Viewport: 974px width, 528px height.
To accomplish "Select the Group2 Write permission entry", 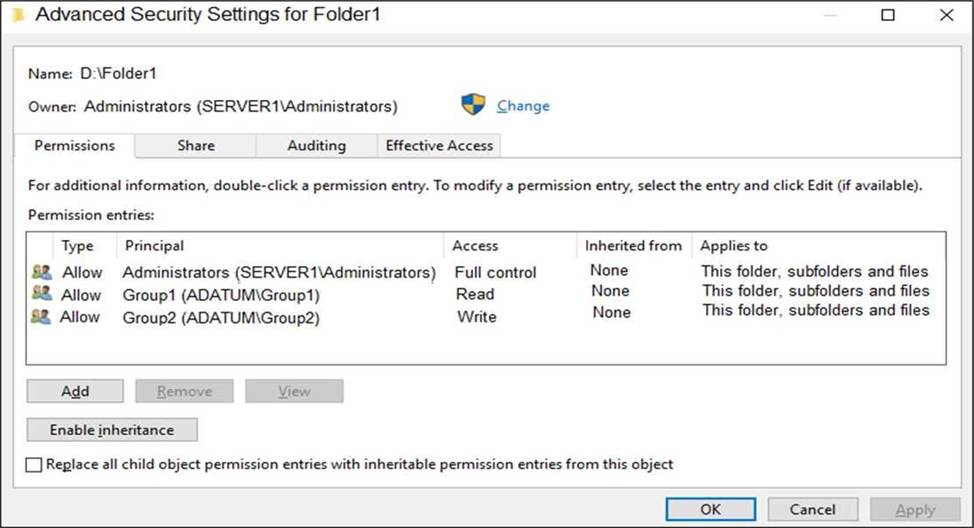I will [221, 318].
